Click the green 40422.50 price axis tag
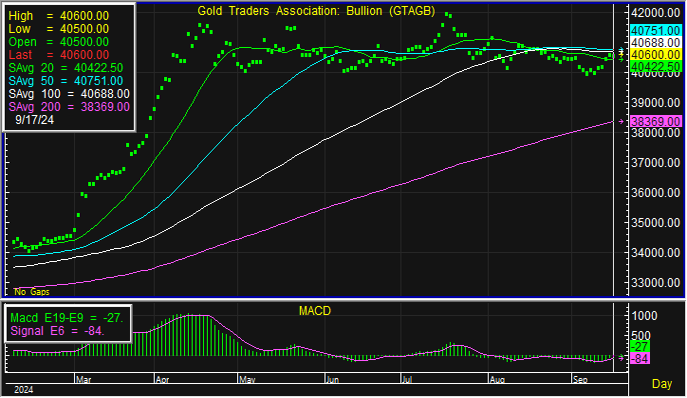The image size is (687, 398). [x=655, y=67]
